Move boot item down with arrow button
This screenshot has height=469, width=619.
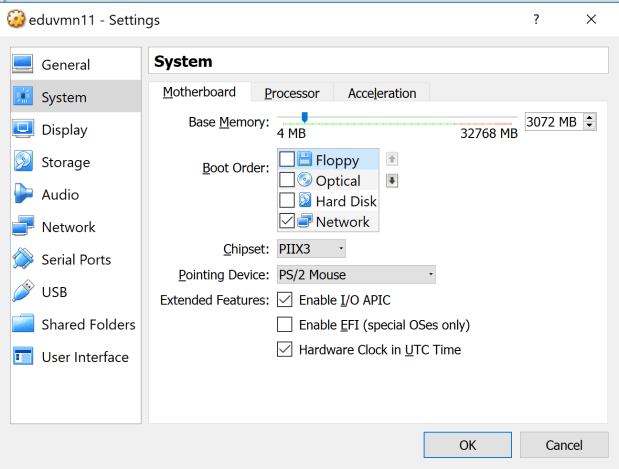coord(392,181)
